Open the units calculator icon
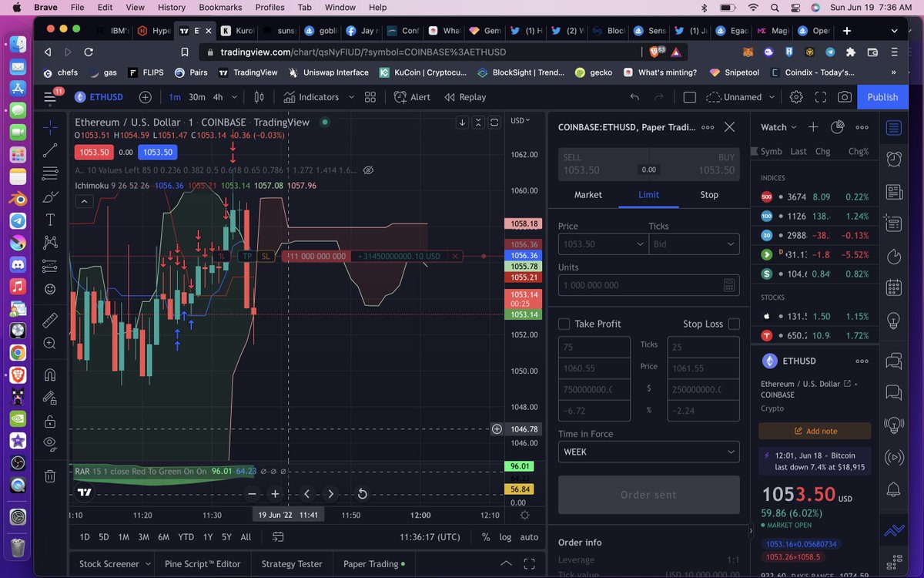Screen dimensions: 924x578 point(729,285)
